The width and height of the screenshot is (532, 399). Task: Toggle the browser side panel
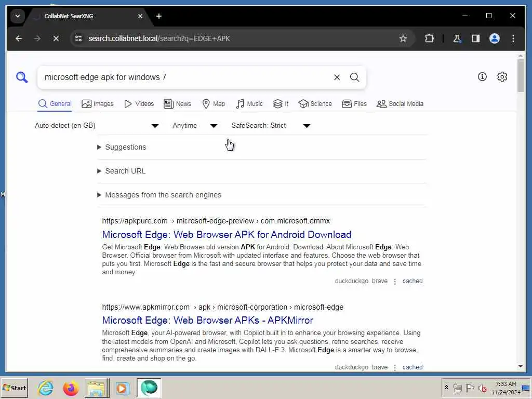coord(476,38)
